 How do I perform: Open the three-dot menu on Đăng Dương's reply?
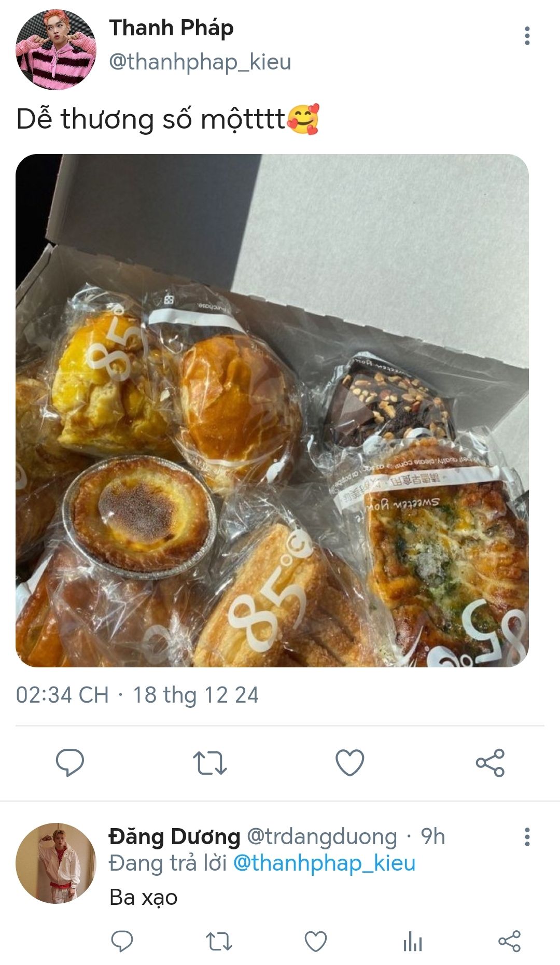[x=527, y=837]
